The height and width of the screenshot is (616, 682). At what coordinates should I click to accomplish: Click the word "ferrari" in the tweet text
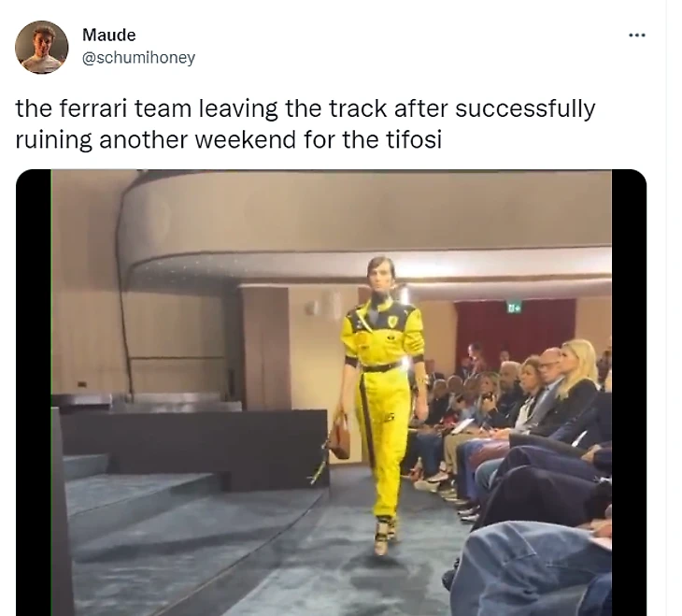92,108
